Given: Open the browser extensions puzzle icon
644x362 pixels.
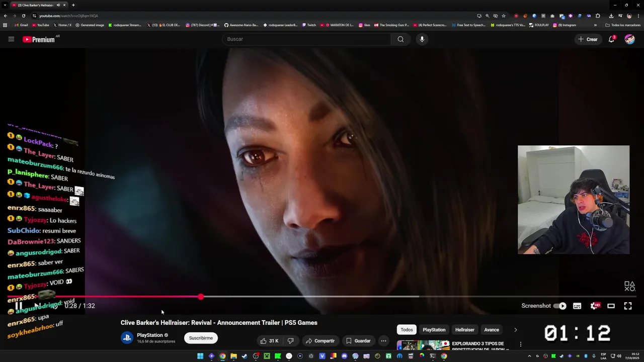Looking at the screenshot, I should pos(598,16).
